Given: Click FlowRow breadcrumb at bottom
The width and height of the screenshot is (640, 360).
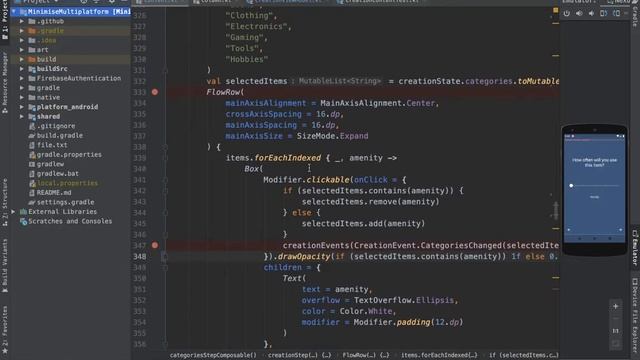Looking at the screenshot, I should (x=366, y=355).
